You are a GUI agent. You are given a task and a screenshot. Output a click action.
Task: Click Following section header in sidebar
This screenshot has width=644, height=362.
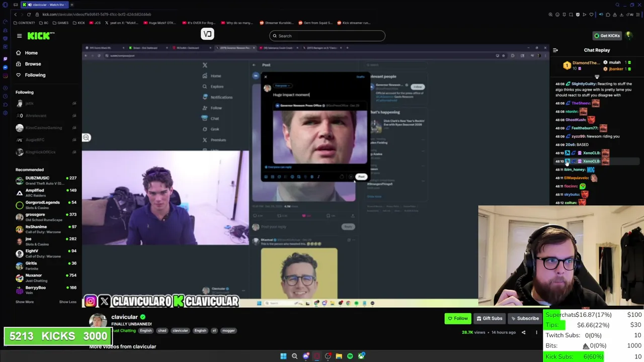click(x=24, y=92)
